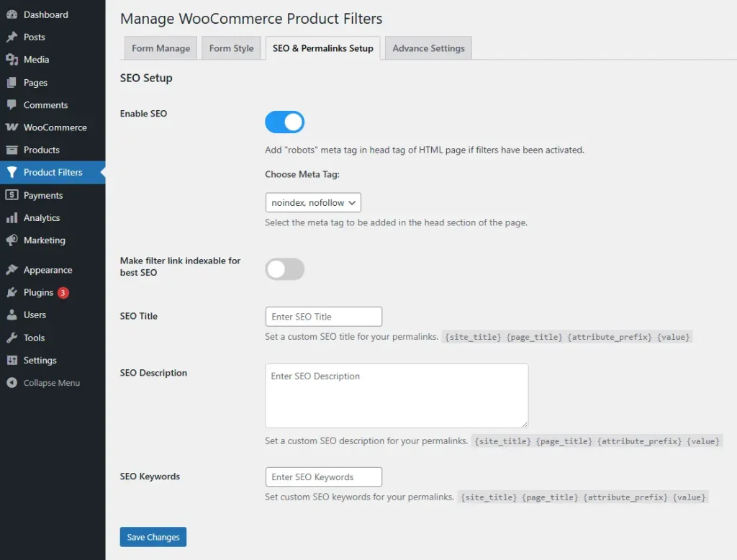Click the Payments dollar icon
The height and width of the screenshot is (560, 737).
tap(12, 195)
